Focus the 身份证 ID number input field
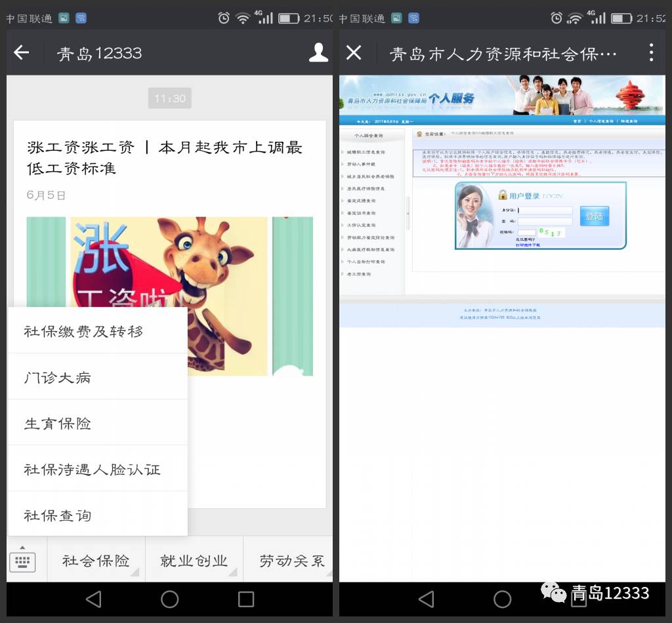This screenshot has width=672, height=623. tap(545, 211)
